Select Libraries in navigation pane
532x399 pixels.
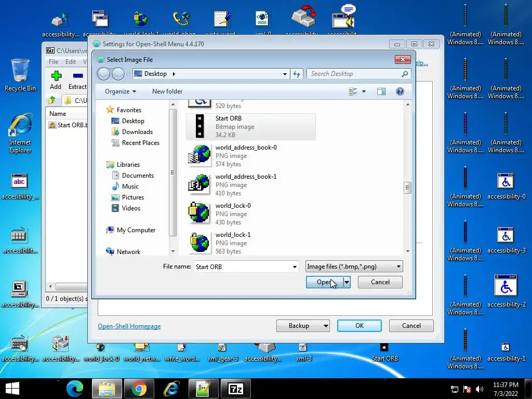click(123, 165)
